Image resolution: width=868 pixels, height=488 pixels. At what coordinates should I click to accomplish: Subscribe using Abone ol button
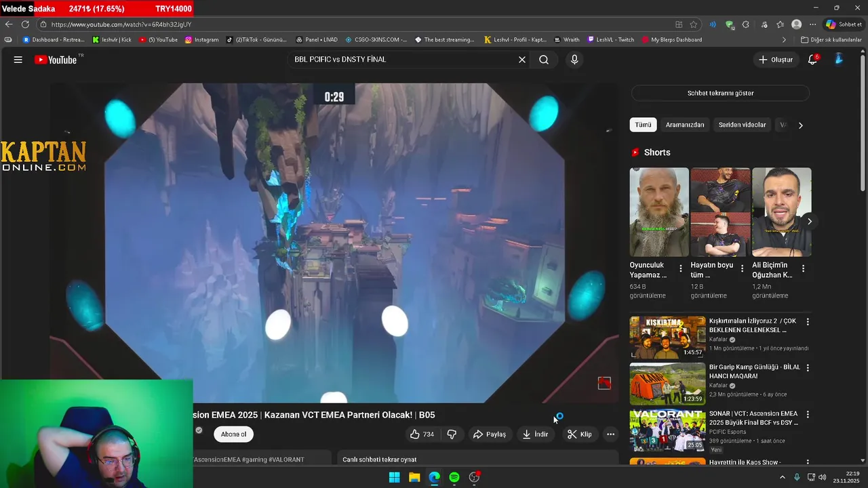[x=233, y=434]
